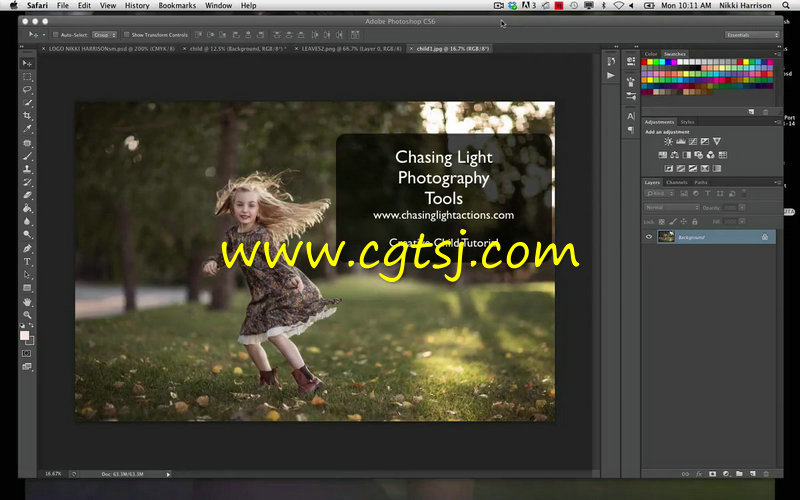Open the status bar info arrow
This screenshot has width=800, height=500.
168,474
